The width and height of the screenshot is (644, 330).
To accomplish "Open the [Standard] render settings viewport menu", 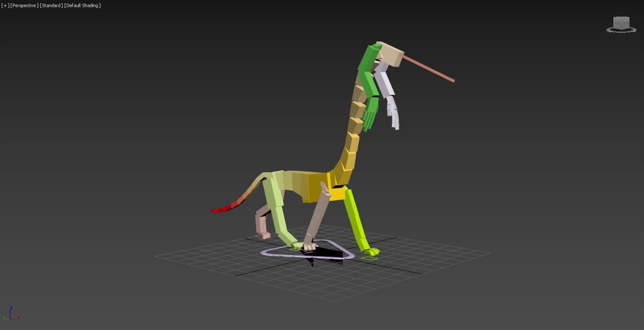I will [x=51, y=5].
